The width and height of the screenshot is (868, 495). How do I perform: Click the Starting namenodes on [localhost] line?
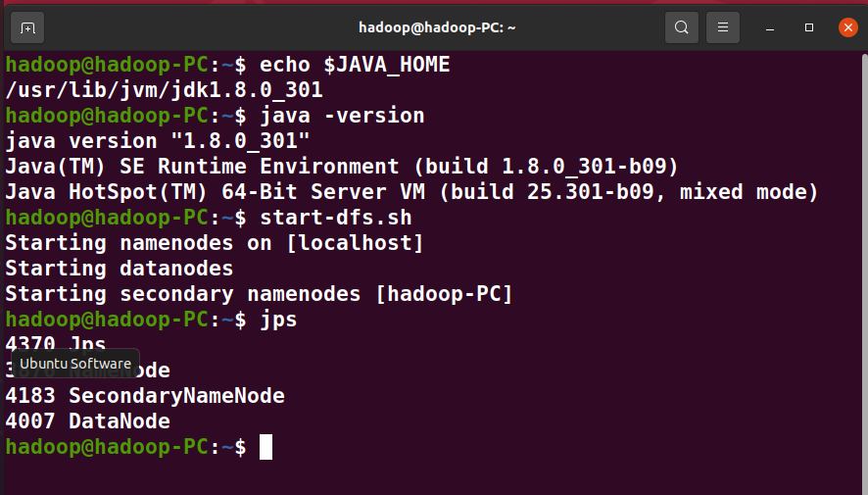[215, 243]
